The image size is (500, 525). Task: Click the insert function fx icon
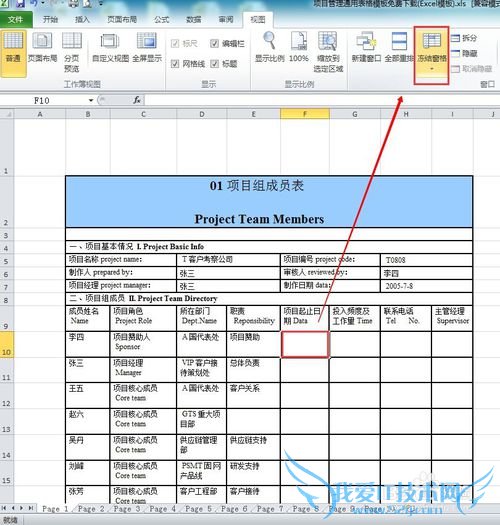pos(137,100)
